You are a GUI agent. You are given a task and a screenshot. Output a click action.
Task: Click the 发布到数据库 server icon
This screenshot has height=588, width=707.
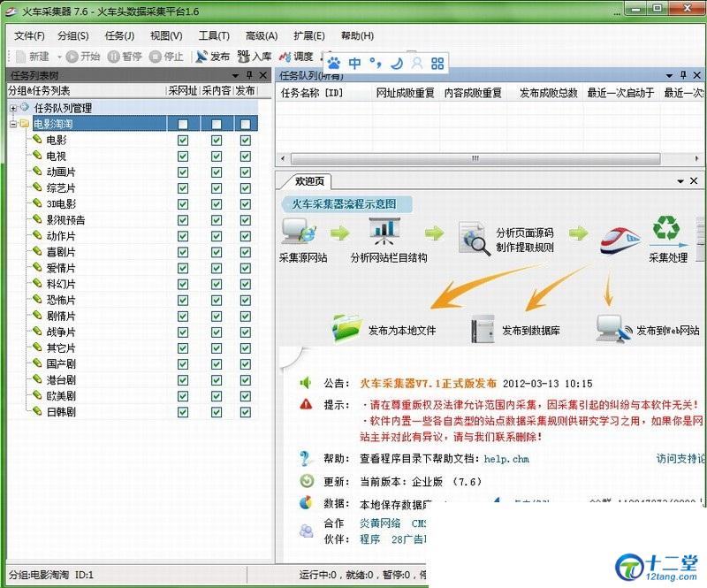click(x=483, y=329)
